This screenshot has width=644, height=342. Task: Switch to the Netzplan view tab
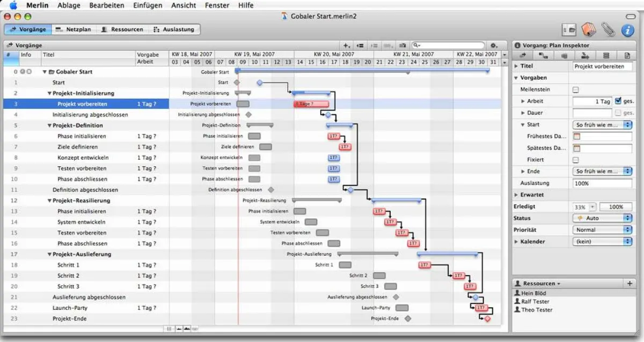74,29
